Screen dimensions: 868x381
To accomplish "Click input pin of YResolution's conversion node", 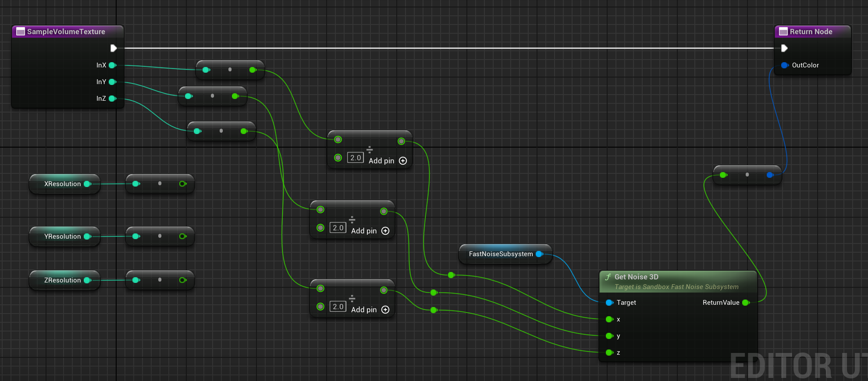I will (135, 236).
